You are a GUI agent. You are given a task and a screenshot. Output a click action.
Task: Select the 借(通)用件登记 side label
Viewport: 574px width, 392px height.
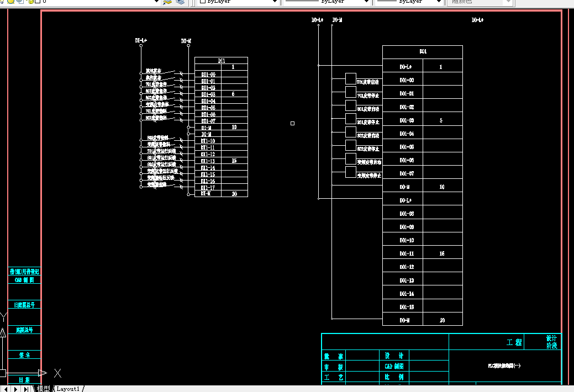(x=24, y=272)
